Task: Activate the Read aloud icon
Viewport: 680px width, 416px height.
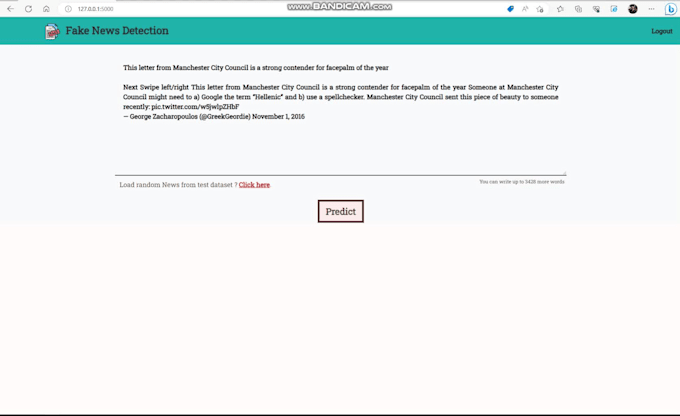Action: click(525, 9)
